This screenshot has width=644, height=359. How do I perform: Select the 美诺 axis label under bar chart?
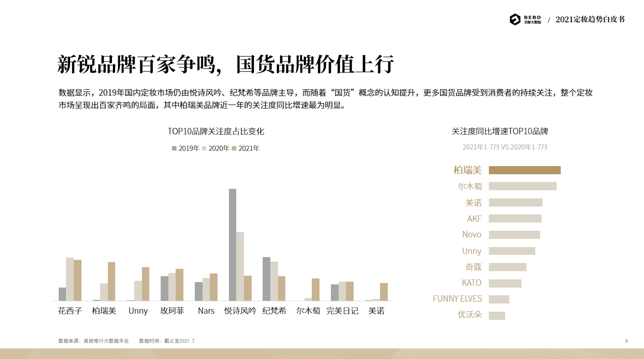(x=376, y=311)
